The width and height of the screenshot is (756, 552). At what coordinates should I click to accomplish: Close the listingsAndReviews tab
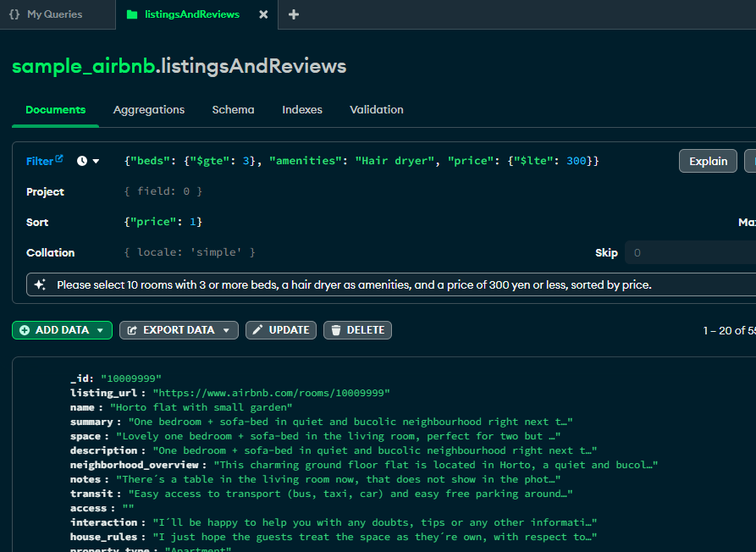pyautogui.click(x=263, y=14)
